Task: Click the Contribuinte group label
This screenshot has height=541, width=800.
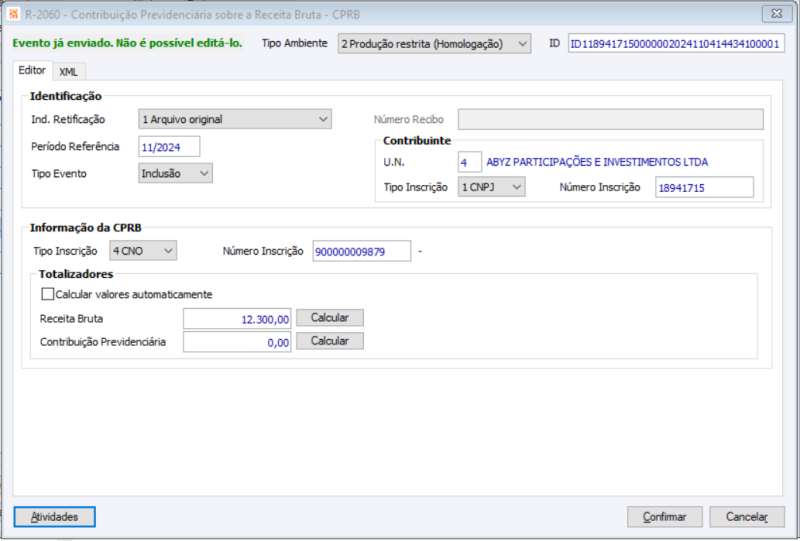Action: click(417, 141)
